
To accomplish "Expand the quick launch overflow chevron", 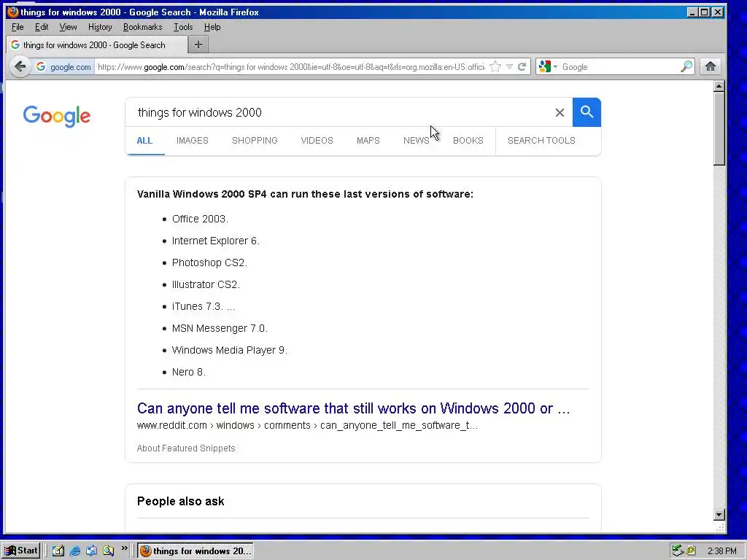I will pos(124,548).
